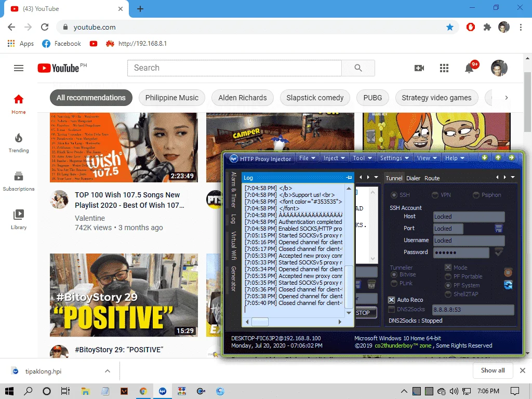Open Trending in YouTube sidebar
This screenshot has height=399, width=532.
[19, 143]
